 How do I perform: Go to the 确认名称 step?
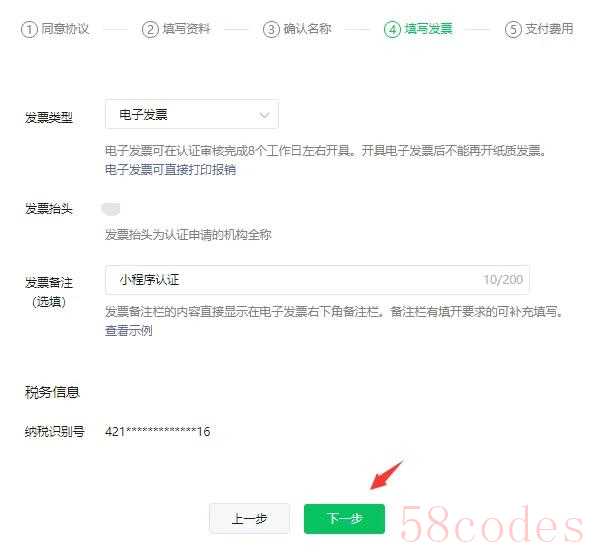(x=307, y=29)
